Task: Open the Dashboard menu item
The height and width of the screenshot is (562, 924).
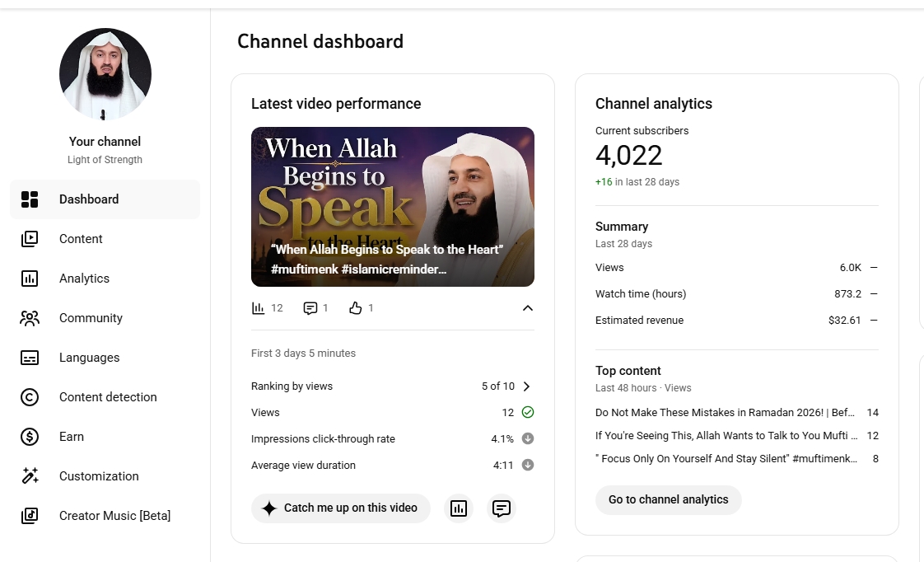Action: point(105,199)
